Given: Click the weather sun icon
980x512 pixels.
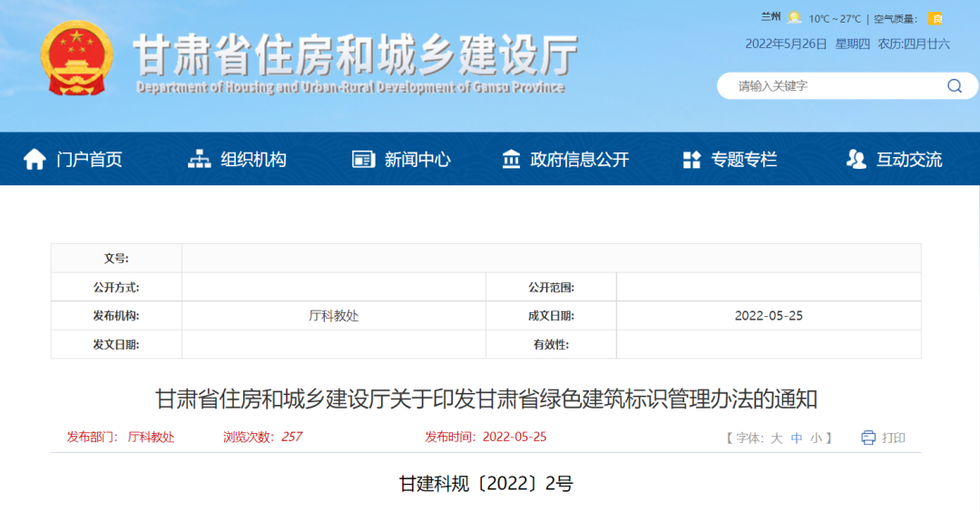Looking at the screenshot, I should [x=794, y=17].
